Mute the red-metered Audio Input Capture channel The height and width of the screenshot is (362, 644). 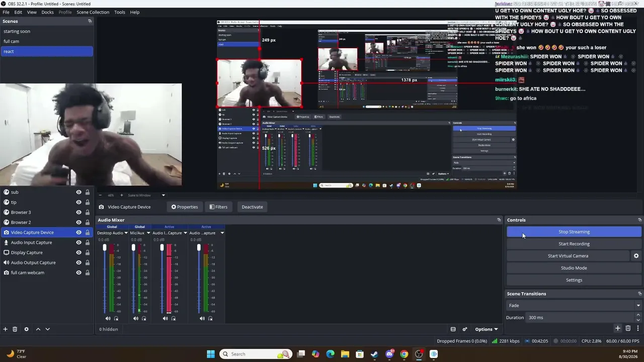[165, 318]
